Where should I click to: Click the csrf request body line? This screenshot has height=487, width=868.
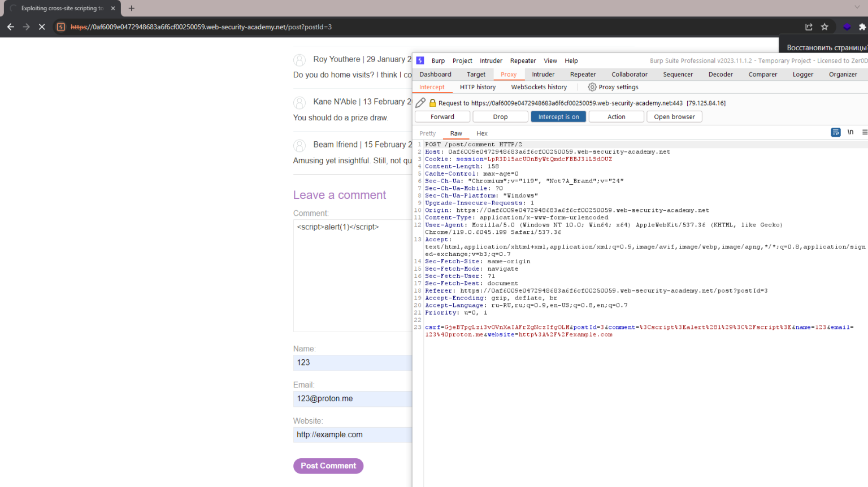[640, 331]
